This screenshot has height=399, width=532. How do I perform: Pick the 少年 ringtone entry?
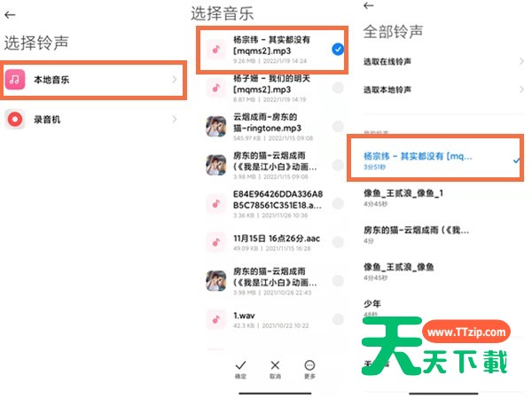pyautogui.click(x=443, y=308)
